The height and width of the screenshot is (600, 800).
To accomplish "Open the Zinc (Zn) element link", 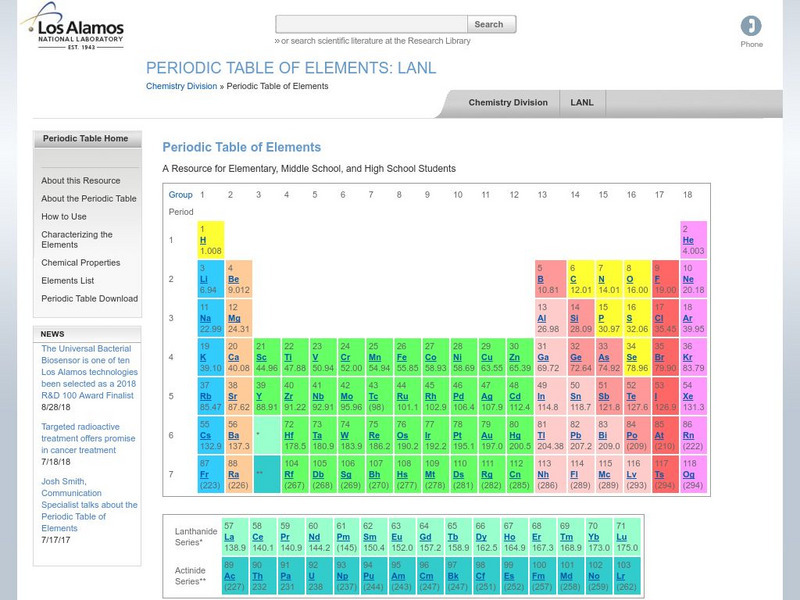I will pyautogui.click(x=514, y=357).
